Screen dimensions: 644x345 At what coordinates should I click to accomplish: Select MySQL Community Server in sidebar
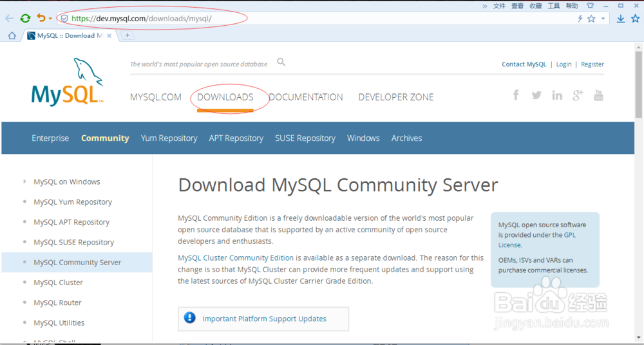pyautogui.click(x=77, y=263)
